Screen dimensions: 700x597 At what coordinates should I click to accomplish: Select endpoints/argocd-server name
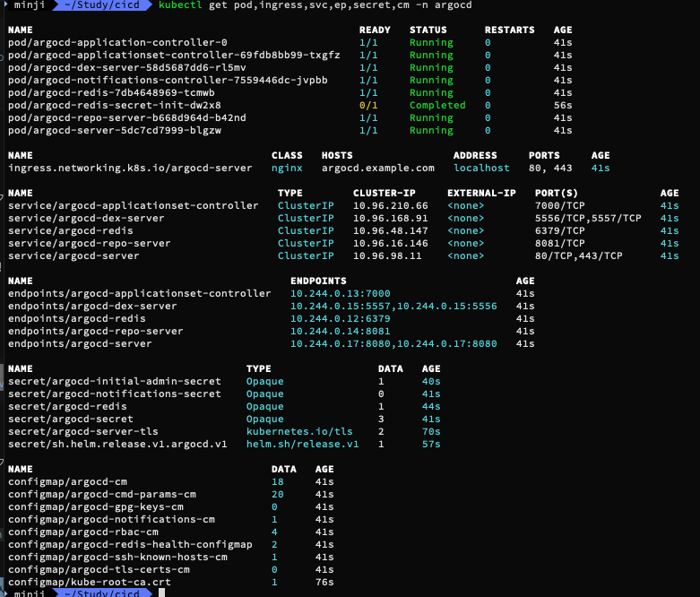[80, 343]
